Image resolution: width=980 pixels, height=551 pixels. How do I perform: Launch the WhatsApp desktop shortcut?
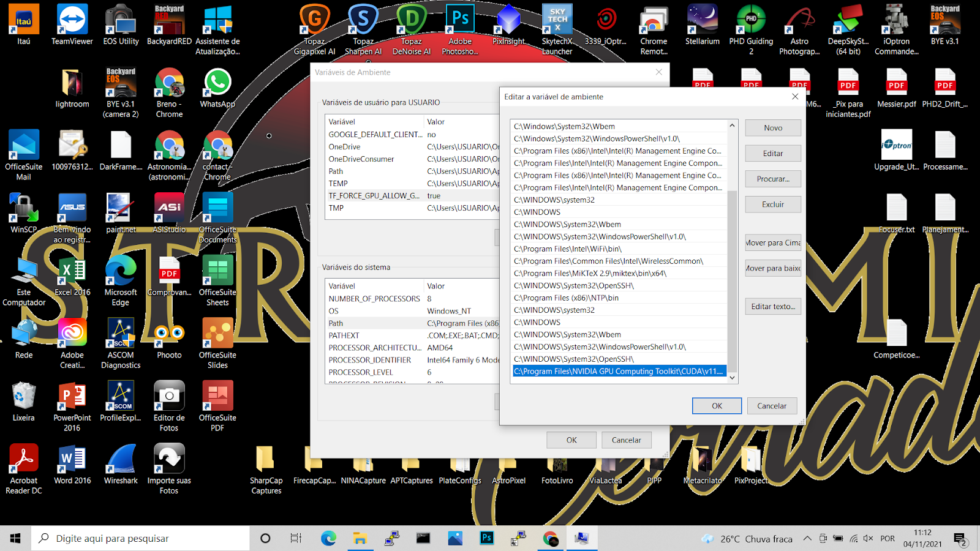[217, 88]
